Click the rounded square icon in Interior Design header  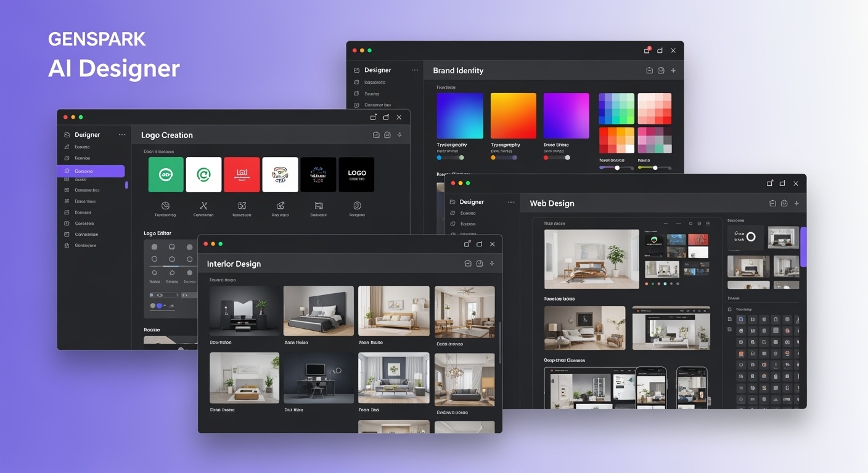[x=480, y=264]
